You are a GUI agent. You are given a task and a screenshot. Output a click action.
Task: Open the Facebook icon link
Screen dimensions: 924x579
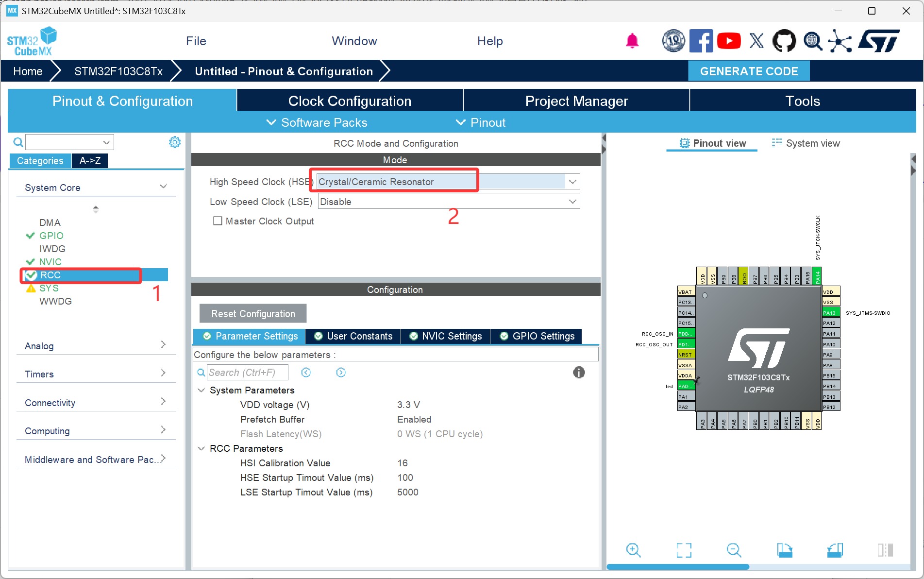tap(701, 41)
